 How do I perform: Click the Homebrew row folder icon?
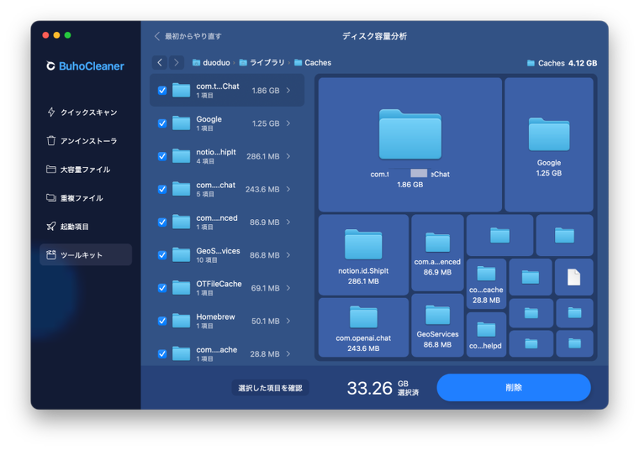[181, 321]
